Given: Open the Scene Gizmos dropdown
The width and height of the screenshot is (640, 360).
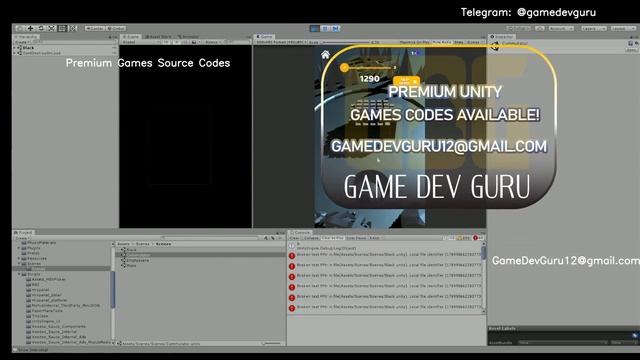Looking at the screenshot, I should [x=213, y=42].
